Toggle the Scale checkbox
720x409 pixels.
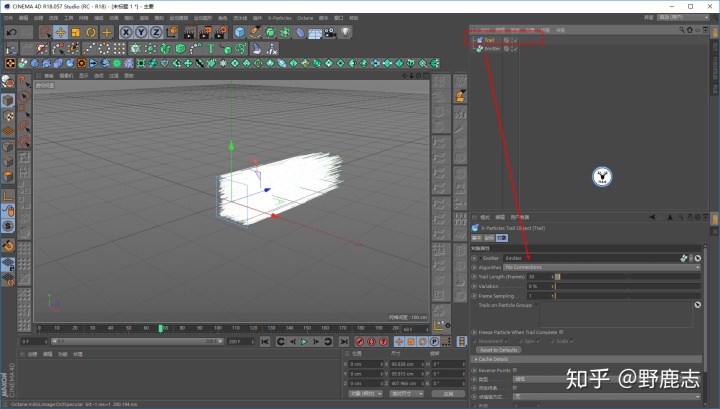[572, 341]
